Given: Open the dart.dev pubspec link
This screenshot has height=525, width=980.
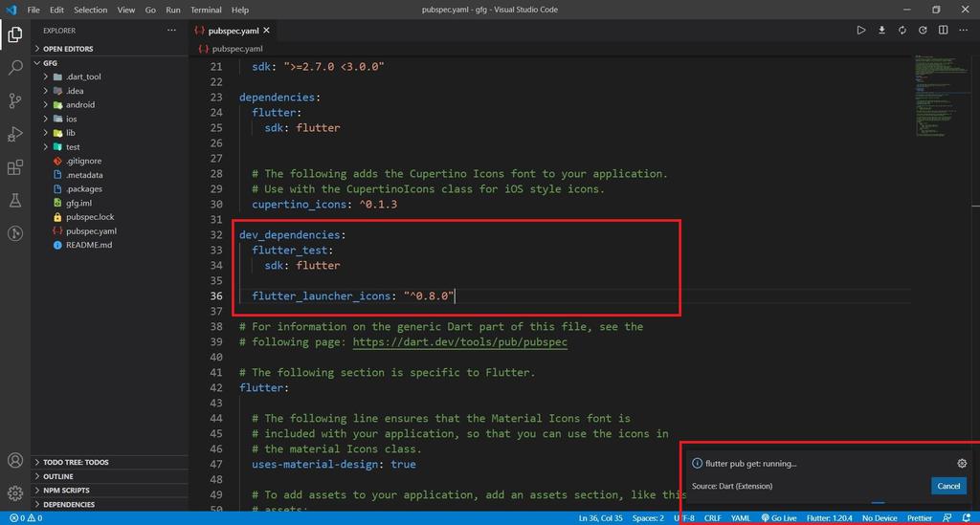Looking at the screenshot, I should coord(460,342).
